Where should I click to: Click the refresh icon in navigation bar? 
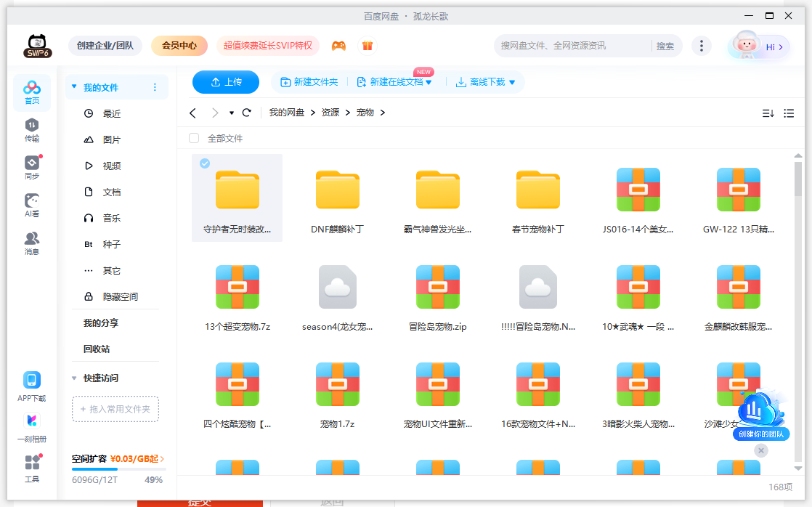tap(247, 113)
